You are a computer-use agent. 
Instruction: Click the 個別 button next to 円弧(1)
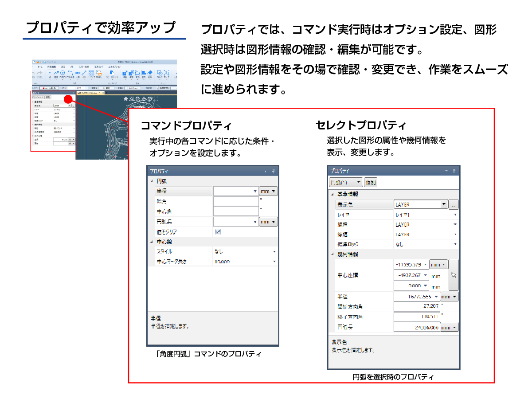[371, 183]
